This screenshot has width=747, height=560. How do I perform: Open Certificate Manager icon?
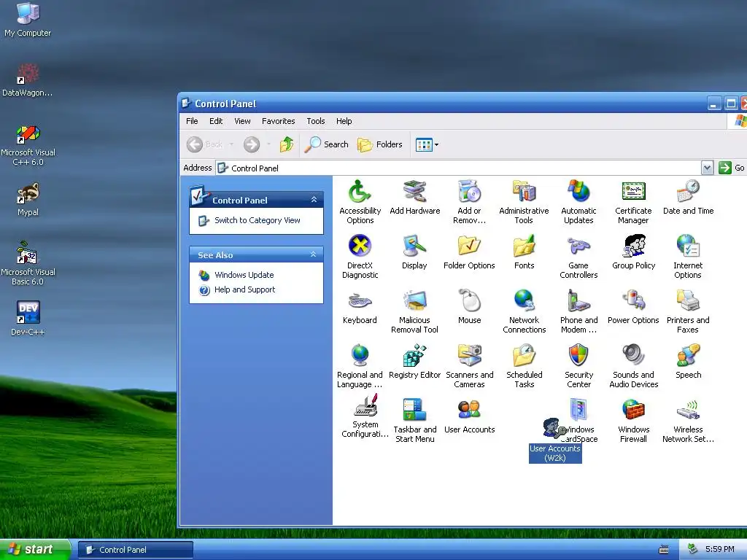(633, 202)
